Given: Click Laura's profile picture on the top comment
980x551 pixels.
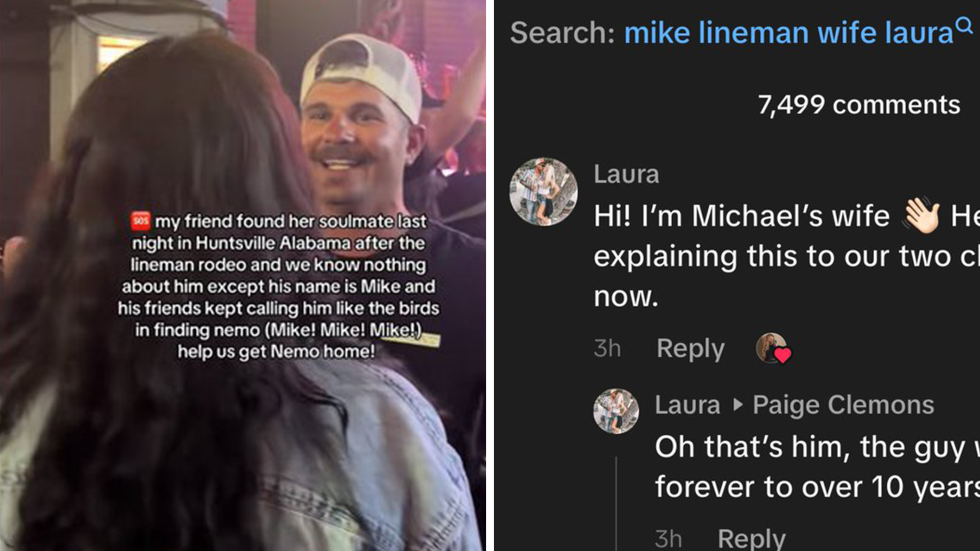Looking at the screenshot, I should (543, 192).
